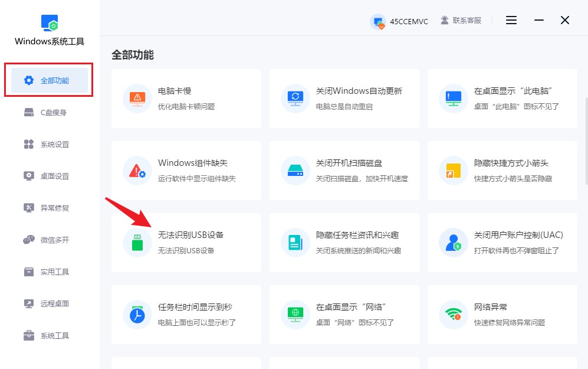588x369 pixels.
Task: Click 联系客服 in the title bar
Action: pyautogui.click(x=461, y=19)
